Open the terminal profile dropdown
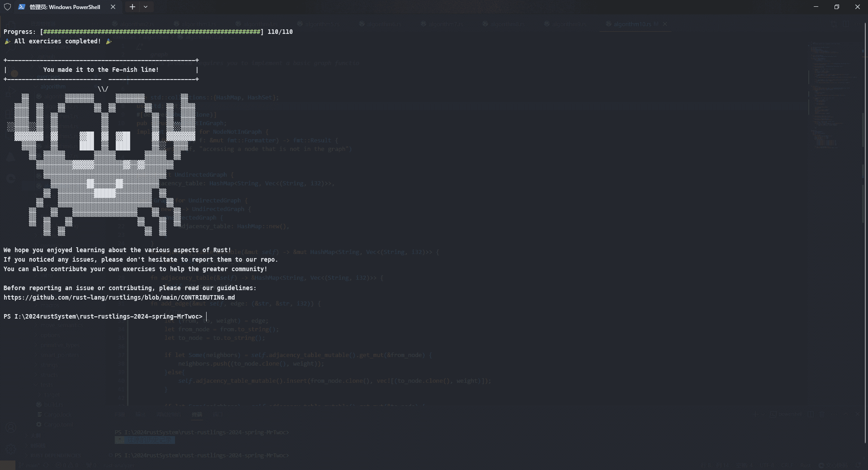 pyautogui.click(x=146, y=7)
